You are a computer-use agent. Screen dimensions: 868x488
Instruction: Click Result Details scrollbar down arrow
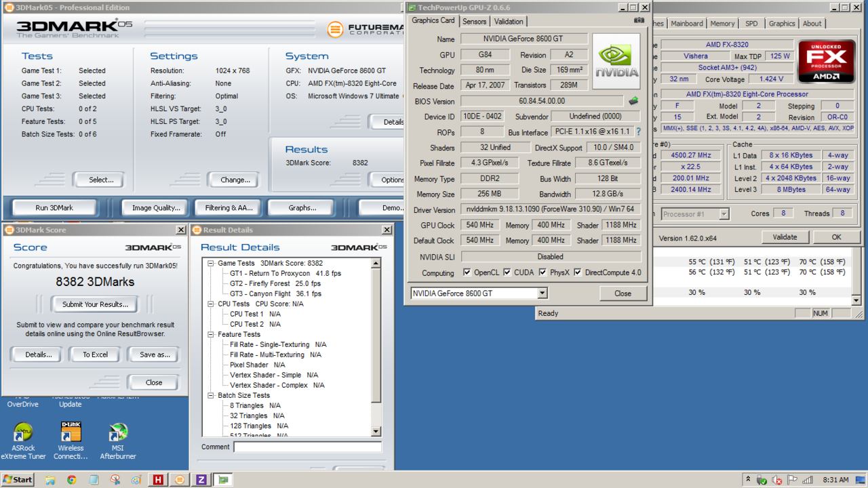tap(376, 432)
